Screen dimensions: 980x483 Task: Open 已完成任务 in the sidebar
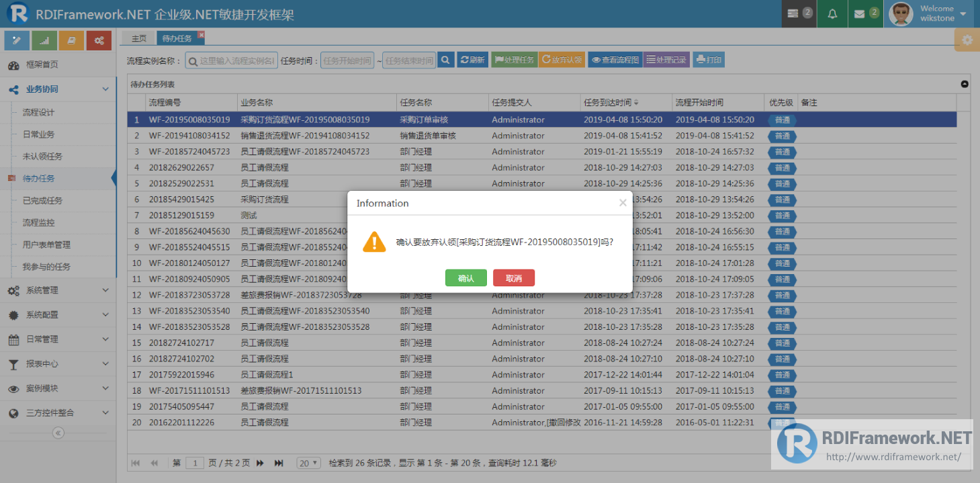coord(58,200)
